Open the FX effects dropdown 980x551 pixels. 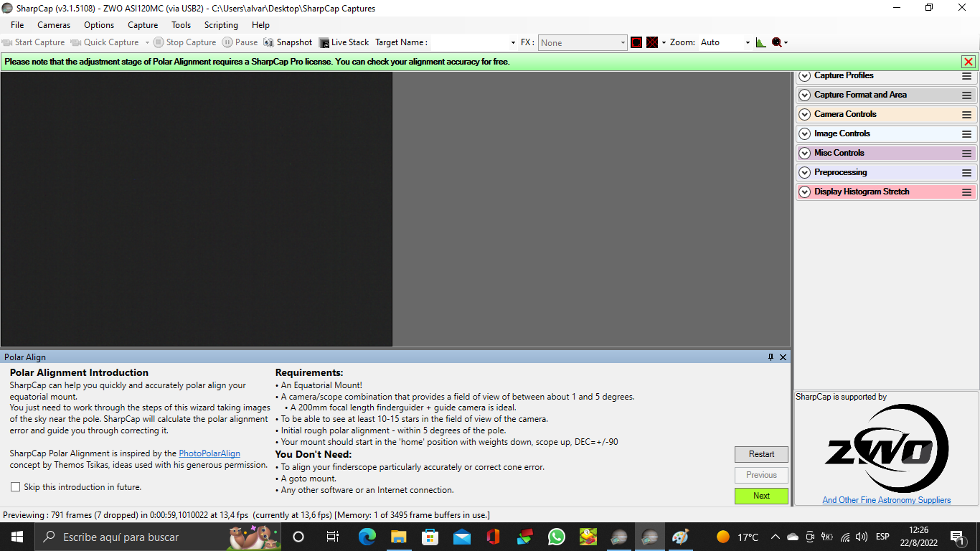click(x=583, y=42)
